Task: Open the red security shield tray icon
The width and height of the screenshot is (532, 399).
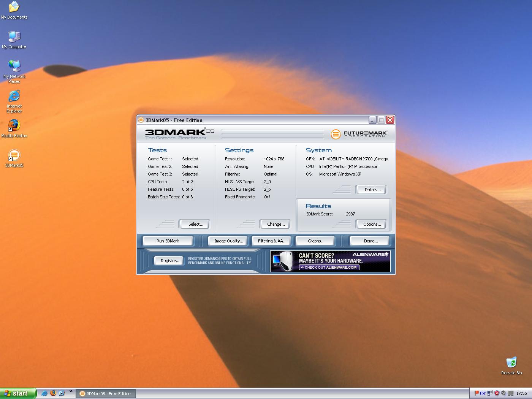Action: coord(496,393)
